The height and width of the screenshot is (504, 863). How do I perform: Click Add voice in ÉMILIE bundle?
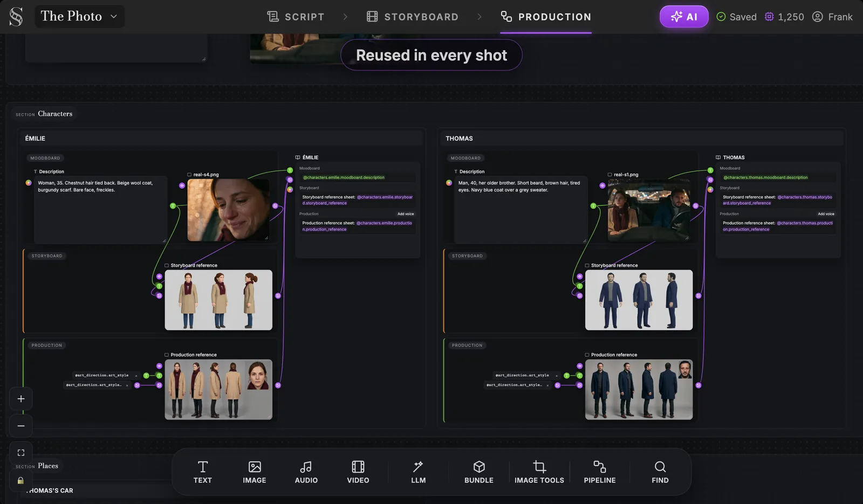coord(406,214)
